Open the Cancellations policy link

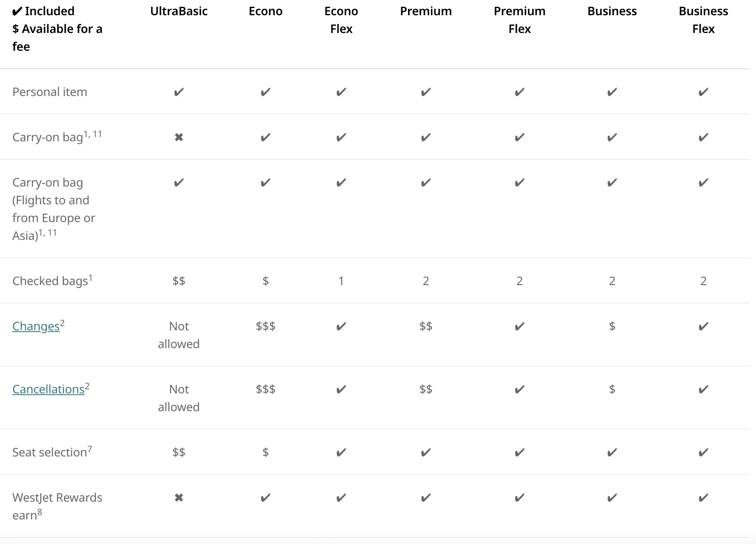(x=48, y=390)
